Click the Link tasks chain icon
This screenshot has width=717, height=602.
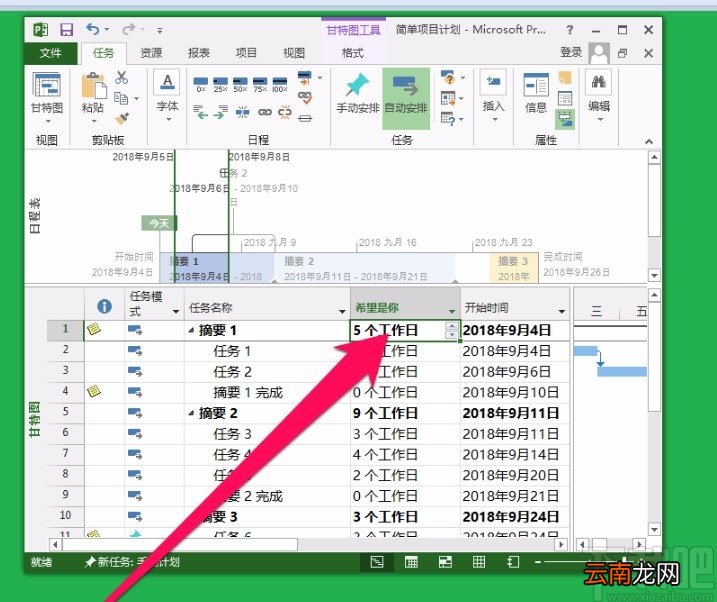point(265,112)
